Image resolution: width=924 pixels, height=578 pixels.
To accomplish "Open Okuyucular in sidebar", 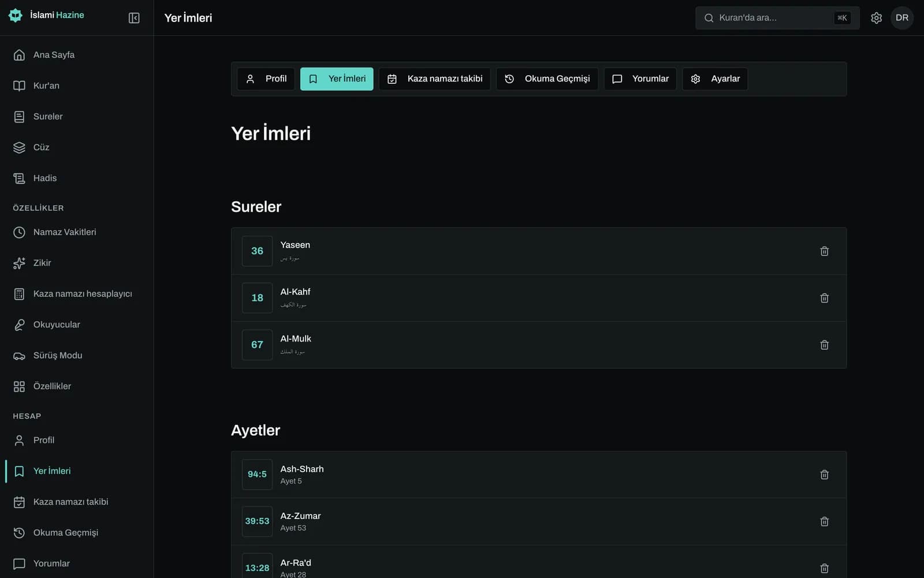I will point(77,324).
